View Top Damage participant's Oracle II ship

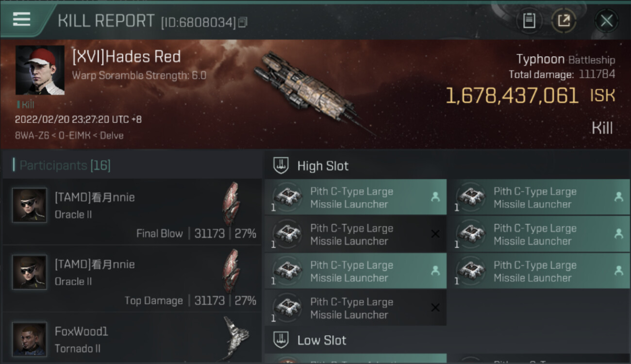coord(232,271)
